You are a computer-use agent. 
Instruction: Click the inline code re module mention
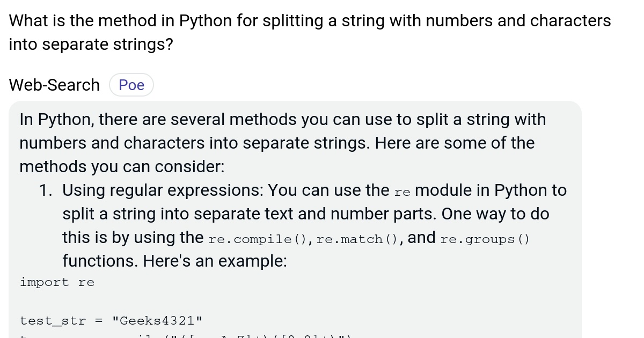[402, 192]
